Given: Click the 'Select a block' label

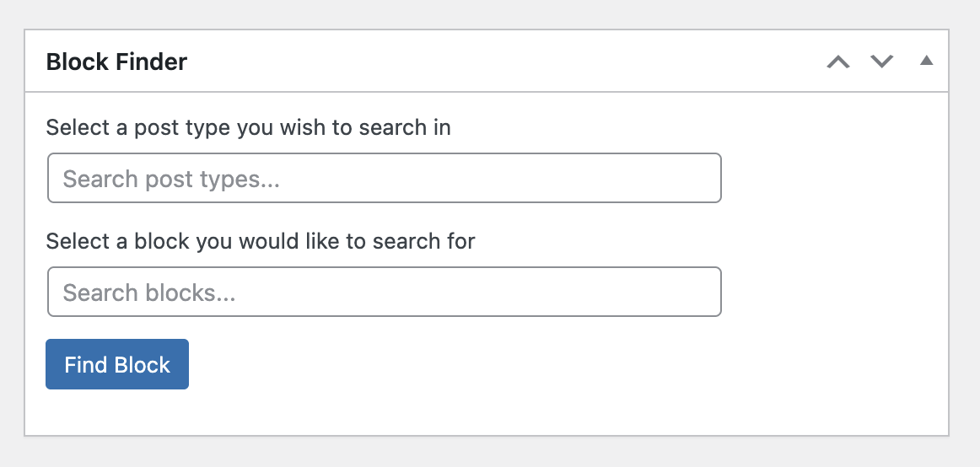Looking at the screenshot, I should click(260, 241).
